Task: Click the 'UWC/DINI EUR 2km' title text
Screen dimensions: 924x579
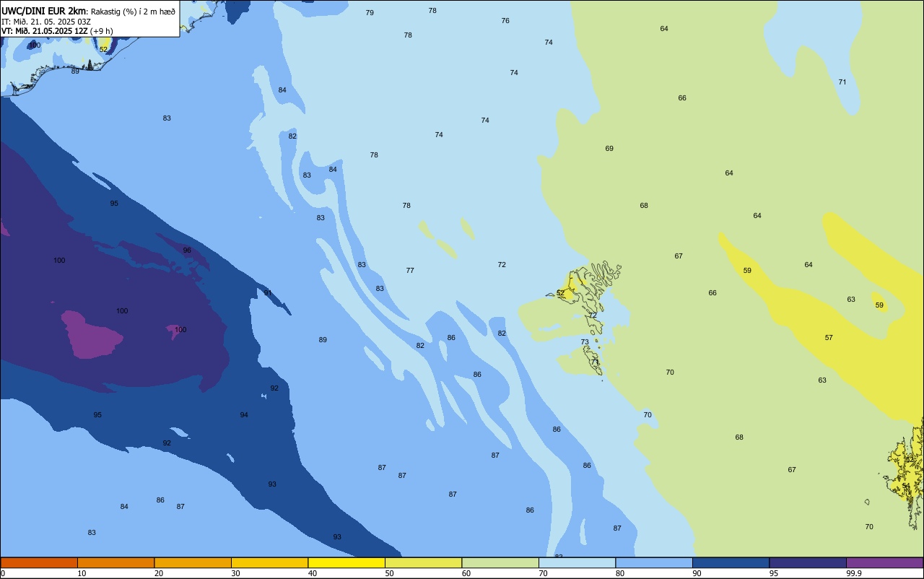Action: click(x=44, y=10)
